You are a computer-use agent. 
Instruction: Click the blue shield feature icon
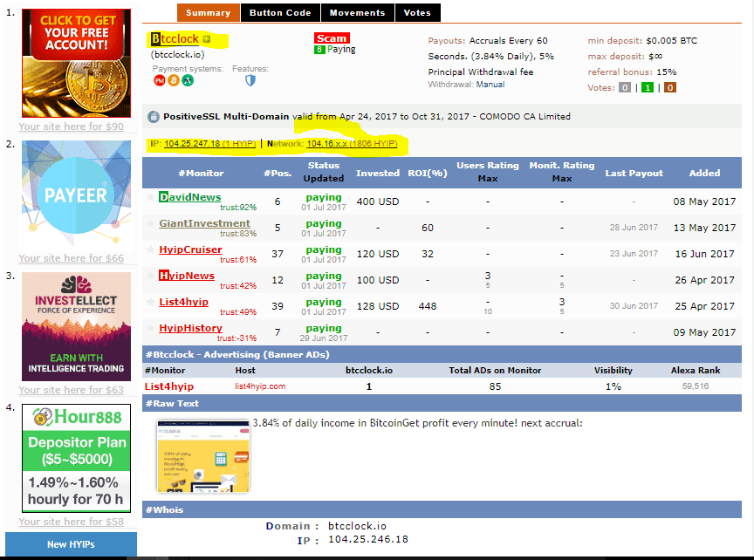[250, 80]
